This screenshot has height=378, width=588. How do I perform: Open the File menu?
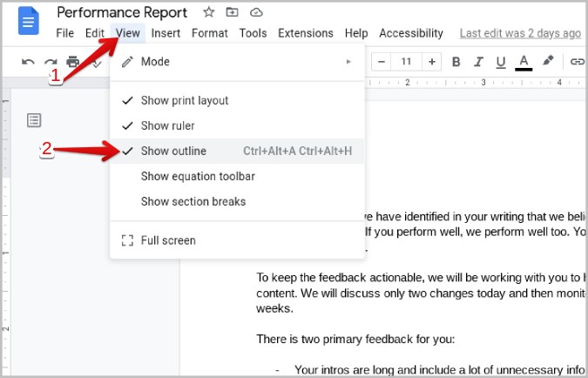tap(64, 33)
